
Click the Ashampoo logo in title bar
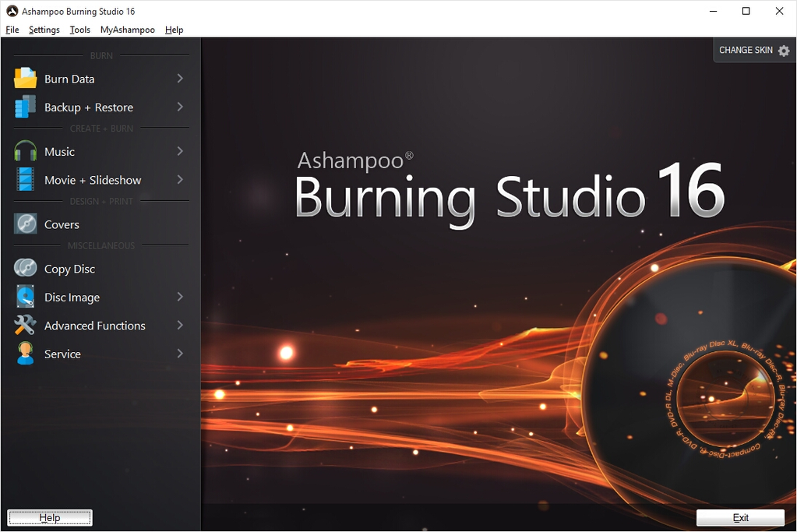coord(12,11)
